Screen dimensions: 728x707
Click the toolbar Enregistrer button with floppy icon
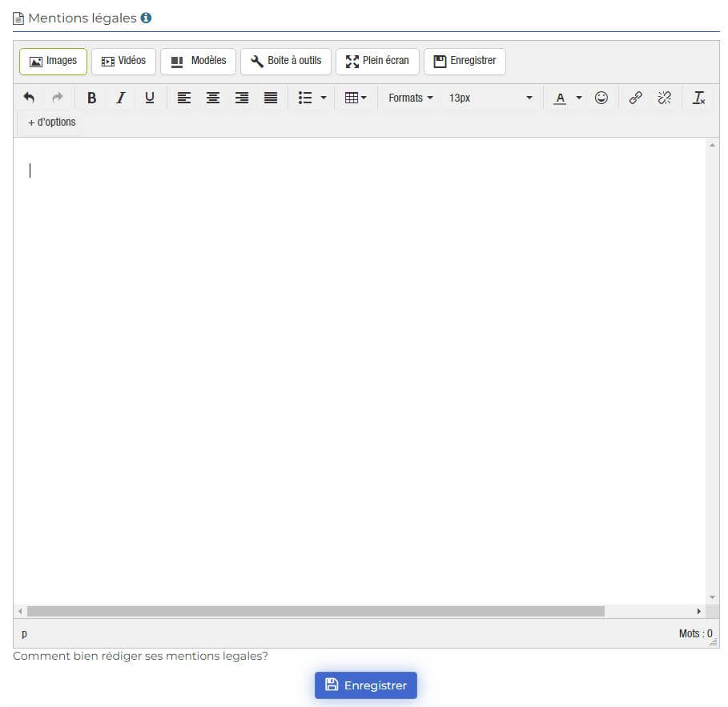(x=465, y=62)
